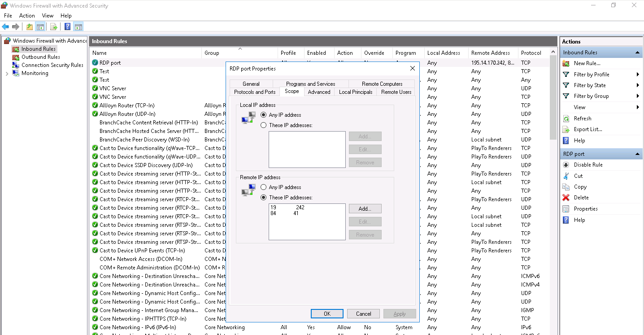Switch to Local Principals tab

(x=356, y=92)
